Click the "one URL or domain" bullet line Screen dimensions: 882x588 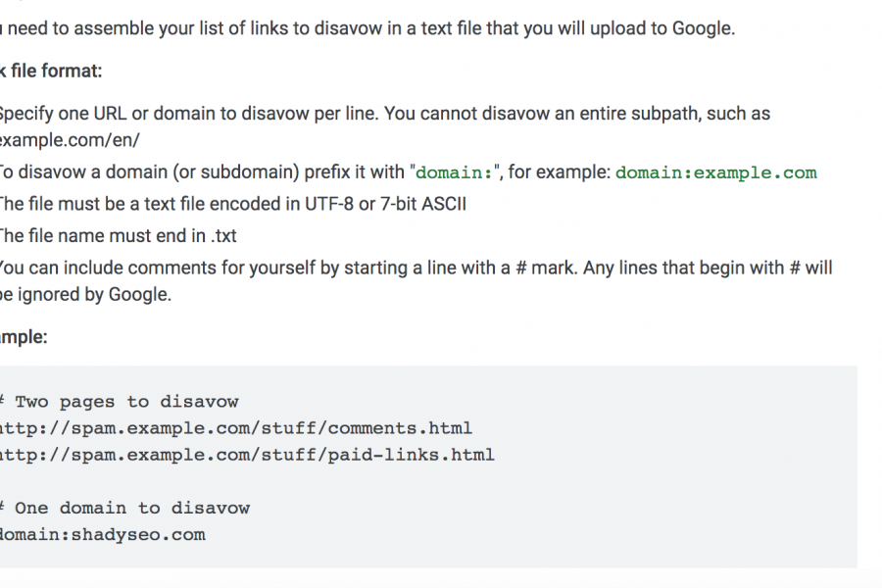[x=385, y=114]
